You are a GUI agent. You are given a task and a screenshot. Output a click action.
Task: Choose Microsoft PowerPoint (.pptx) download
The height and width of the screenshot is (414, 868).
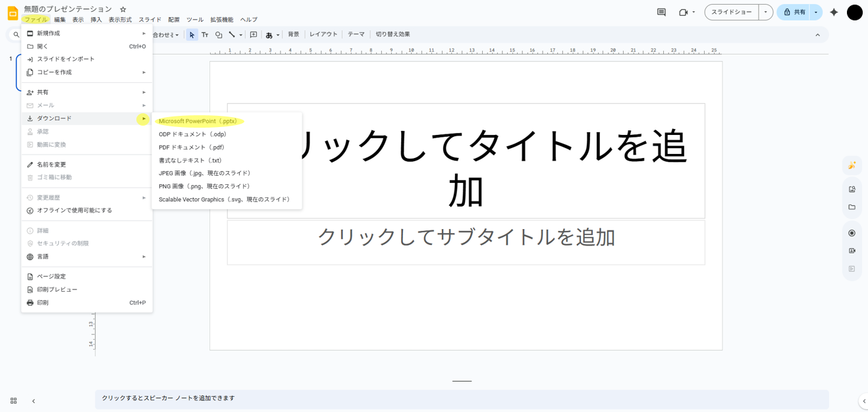coord(198,121)
